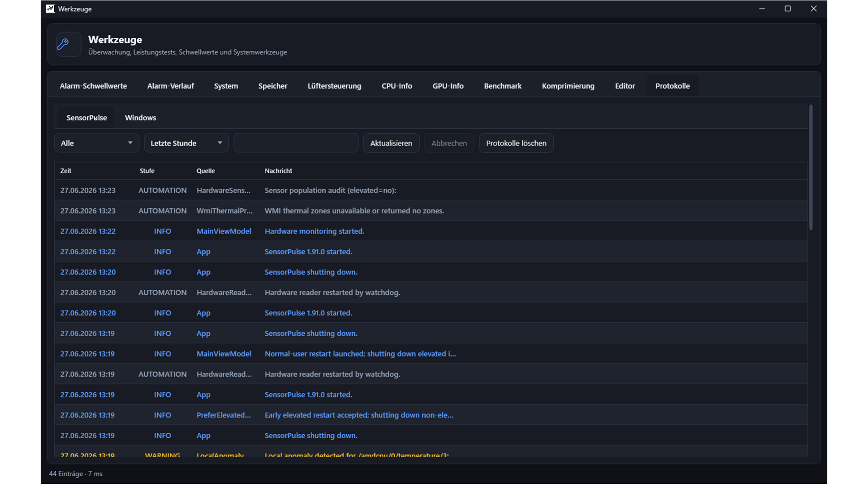The width and height of the screenshot is (868, 488).
Task: Select the 'Hardware monitoring started.' row
Action: [431, 231]
